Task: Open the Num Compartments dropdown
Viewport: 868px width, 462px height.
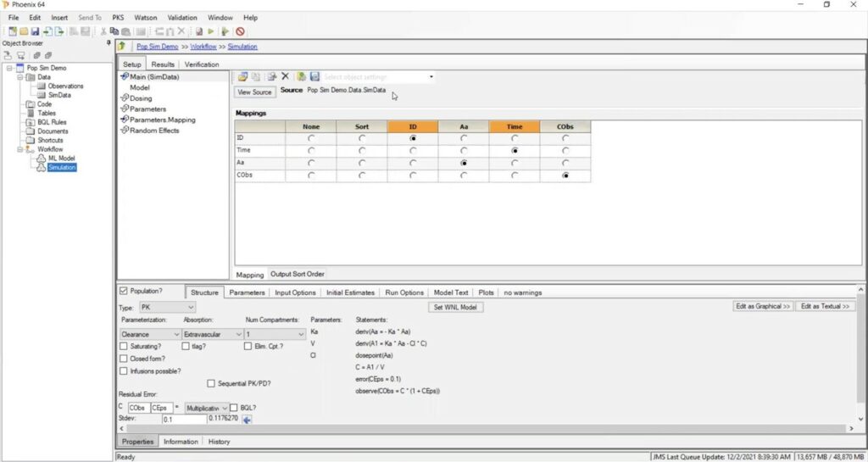Action: click(x=275, y=334)
